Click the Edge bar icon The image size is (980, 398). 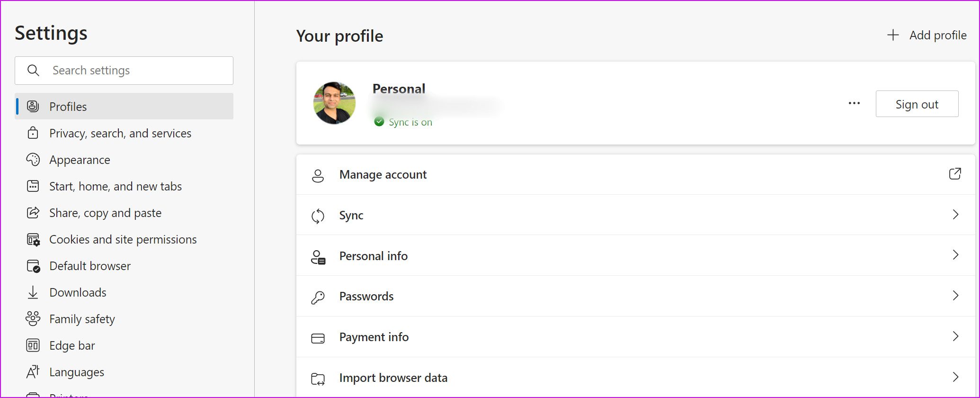33,345
